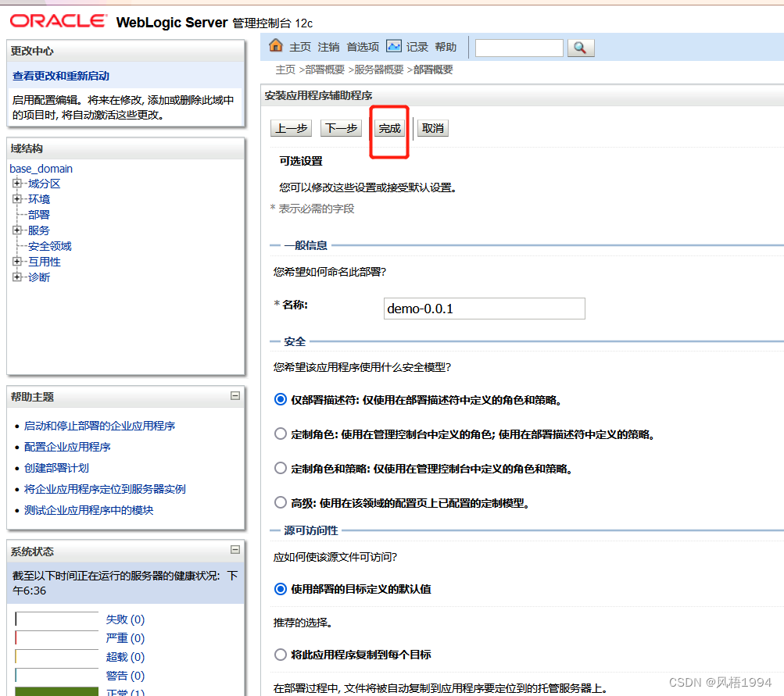Open help topic 启动和停止部署的企业应用程序
Image resolution: width=784 pixels, height=696 pixels.
[99, 426]
